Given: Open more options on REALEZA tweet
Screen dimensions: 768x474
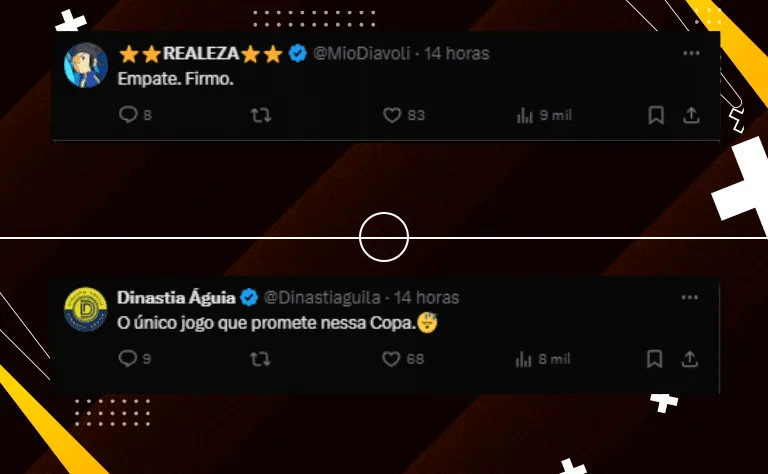Looking at the screenshot, I should click(x=691, y=53).
